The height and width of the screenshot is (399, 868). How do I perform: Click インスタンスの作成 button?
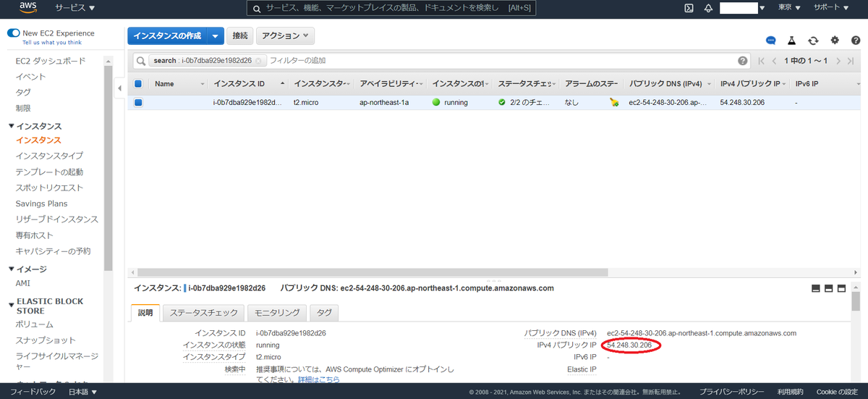point(167,36)
